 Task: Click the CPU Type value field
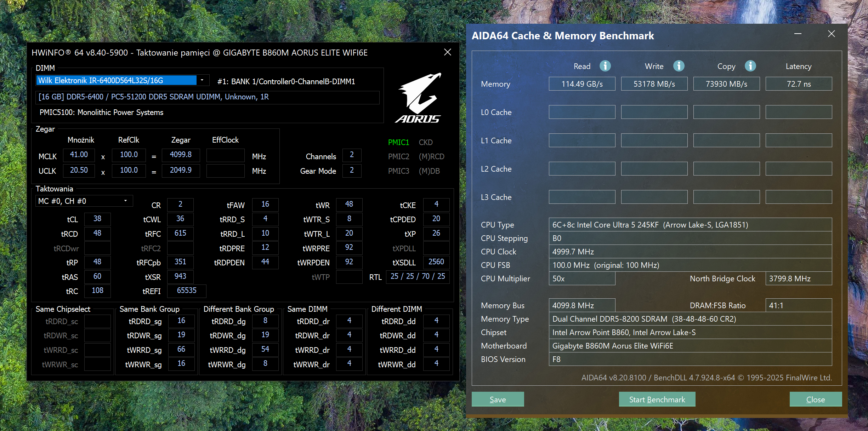(x=690, y=225)
